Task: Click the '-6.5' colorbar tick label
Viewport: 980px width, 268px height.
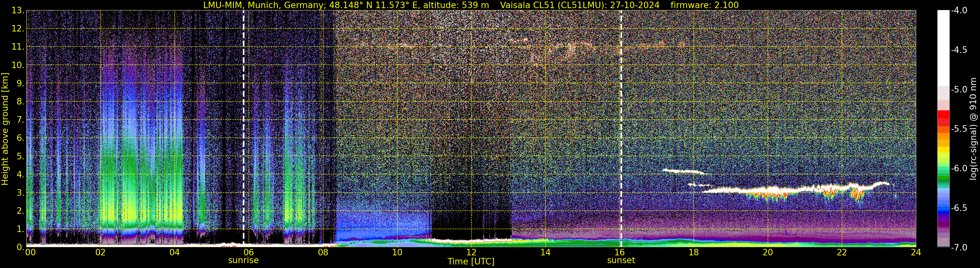Action: (x=959, y=208)
